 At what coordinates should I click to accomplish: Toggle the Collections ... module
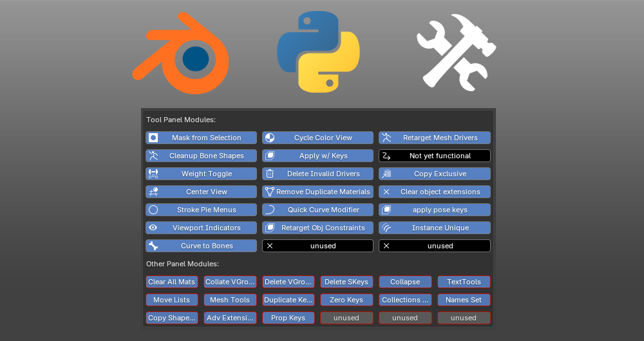point(405,300)
